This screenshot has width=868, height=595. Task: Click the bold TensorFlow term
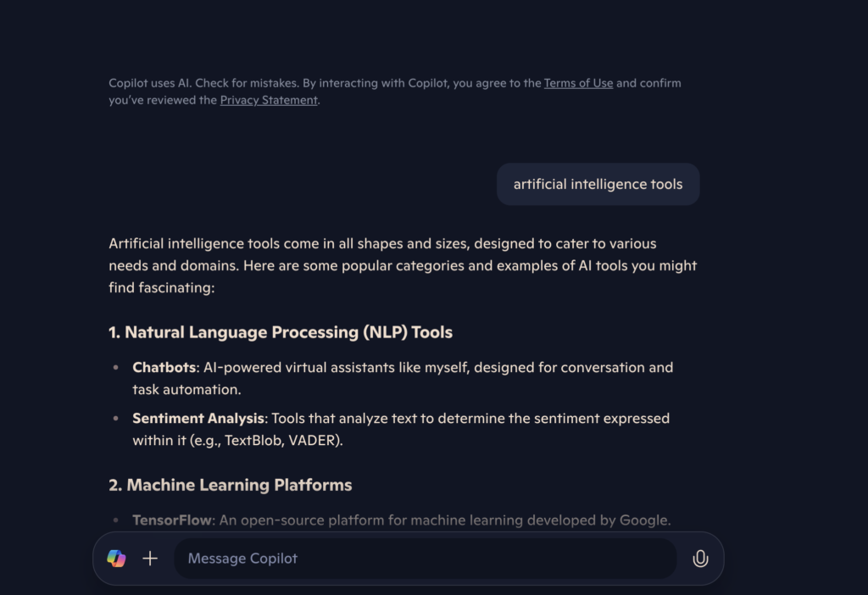172,520
